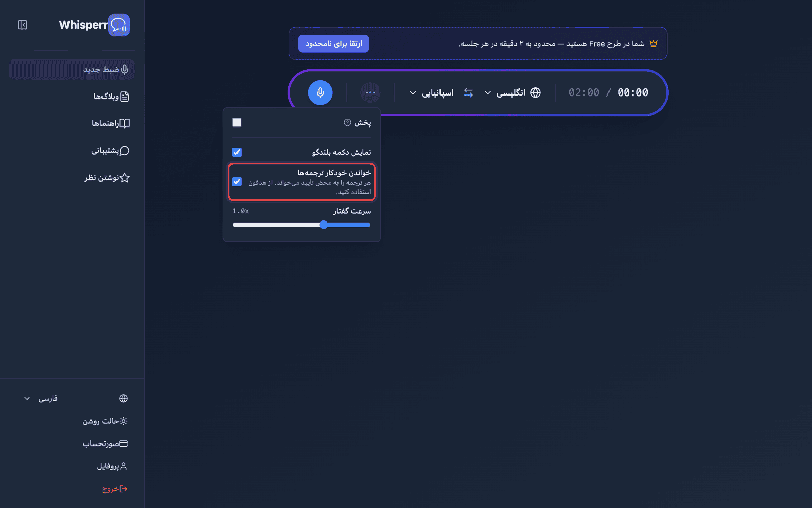Swap languages with the arrows icon
The image size is (812, 508).
pyautogui.click(x=468, y=92)
